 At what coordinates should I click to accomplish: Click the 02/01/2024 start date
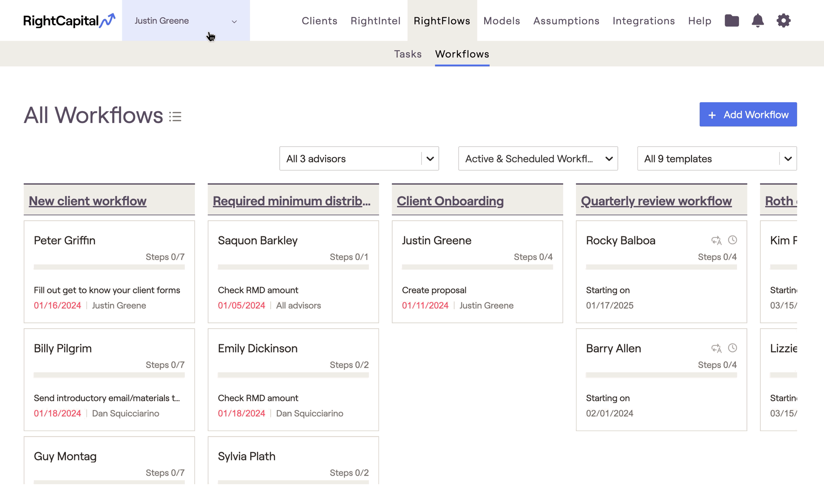click(x=609, y=413)
